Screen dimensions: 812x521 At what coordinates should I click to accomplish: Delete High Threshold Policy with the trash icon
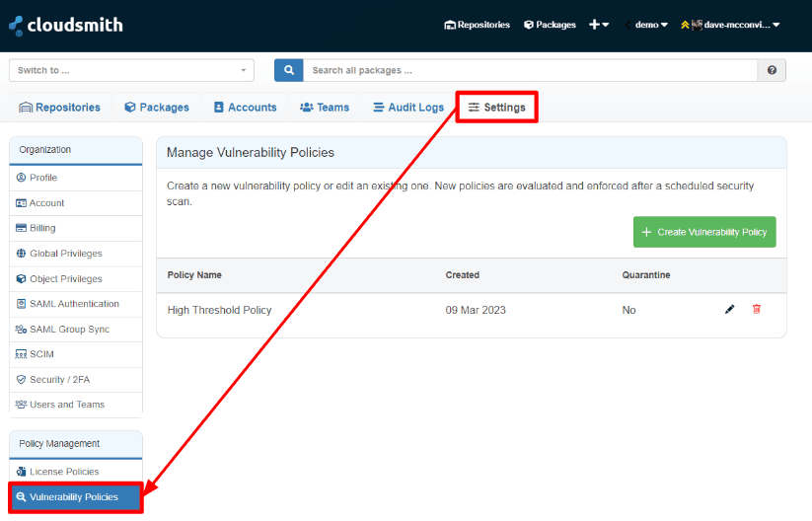point(757,309)
